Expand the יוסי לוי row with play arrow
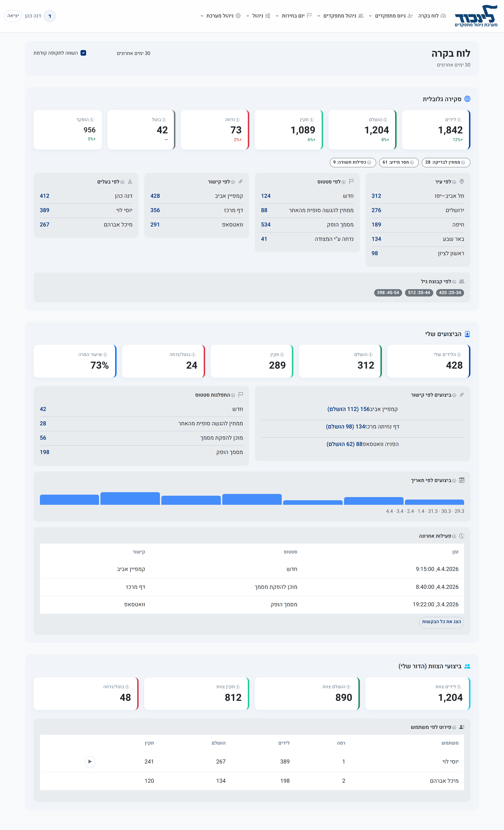The image size is (504, 830). [90, 762]
